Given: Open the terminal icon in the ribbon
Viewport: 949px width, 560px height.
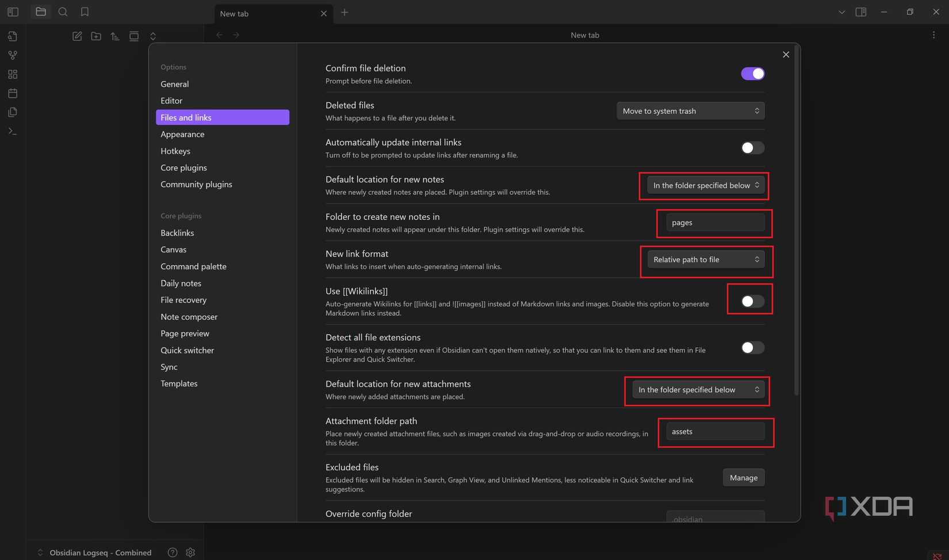Looking at the screenshot, I should [12, 131].
